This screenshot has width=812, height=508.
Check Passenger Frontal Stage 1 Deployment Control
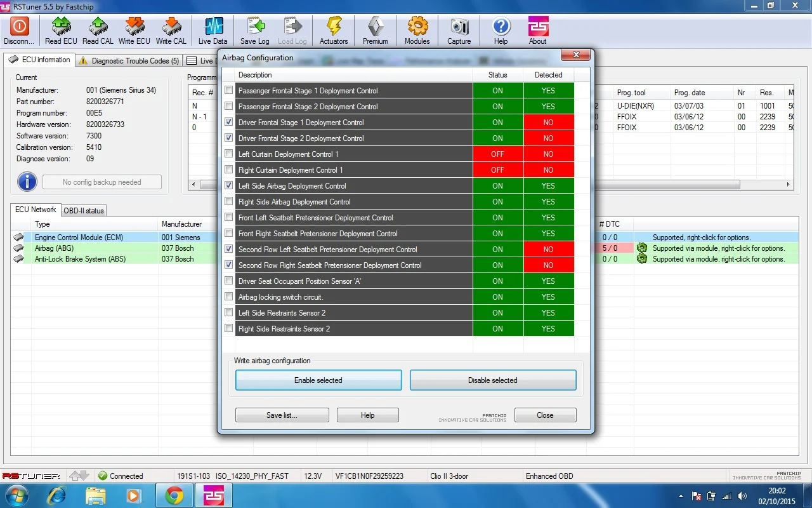coord(228,90)
